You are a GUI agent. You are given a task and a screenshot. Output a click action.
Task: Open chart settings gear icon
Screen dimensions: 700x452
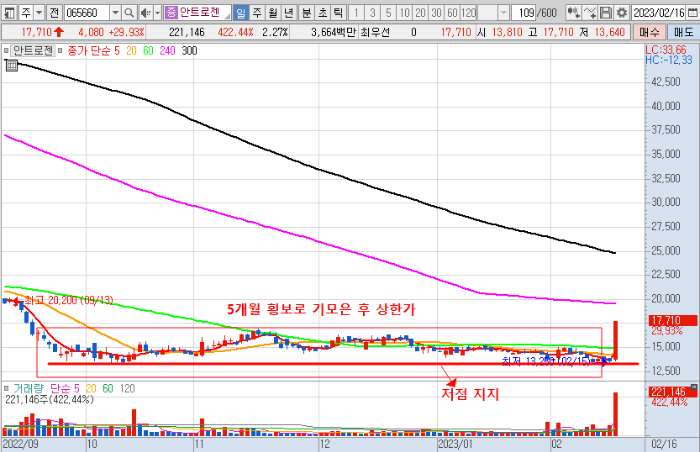click(621, 13)
